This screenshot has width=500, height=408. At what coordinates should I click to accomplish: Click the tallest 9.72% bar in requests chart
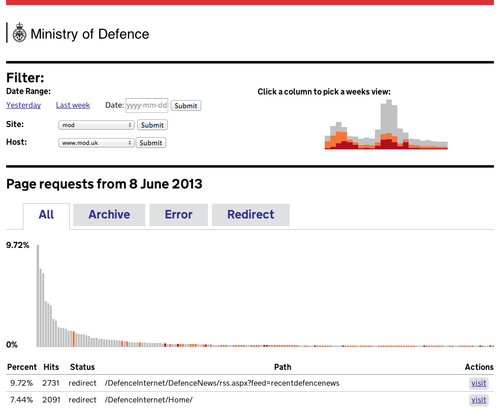click(38, 296)
